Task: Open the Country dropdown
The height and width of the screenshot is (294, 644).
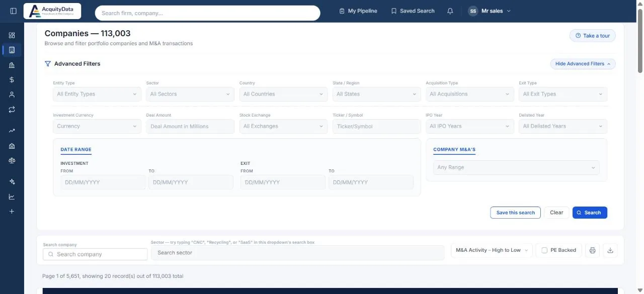Action: [283, 94]
